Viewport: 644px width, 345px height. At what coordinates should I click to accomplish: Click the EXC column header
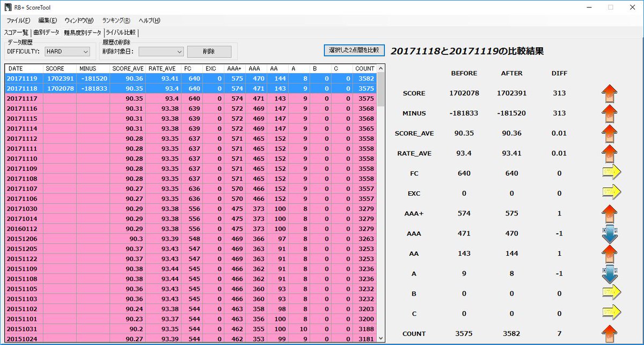click(213, 69)
